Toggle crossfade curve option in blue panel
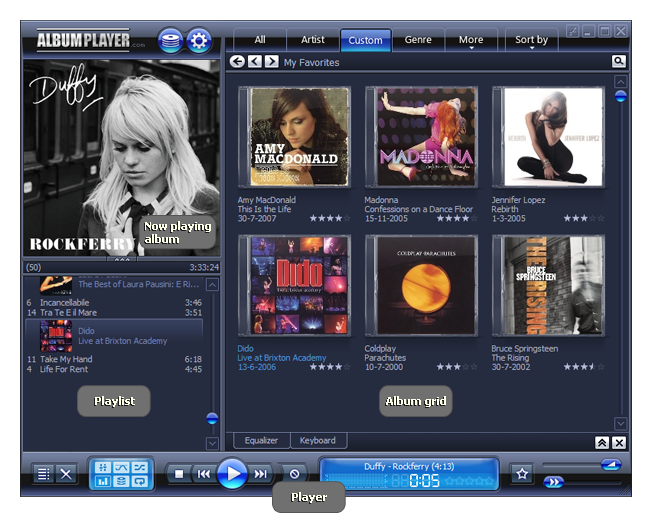This screenshot has width=652, height=517. 121,467
